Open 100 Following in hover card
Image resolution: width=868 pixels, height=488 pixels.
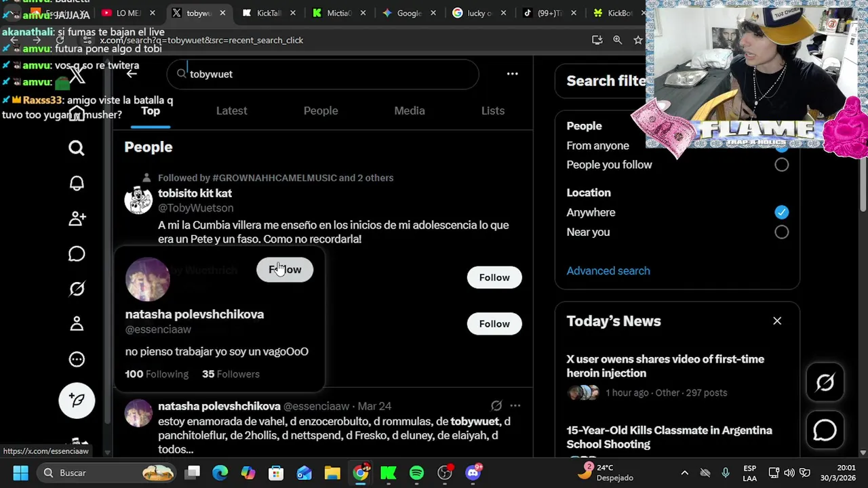point(157,374)
